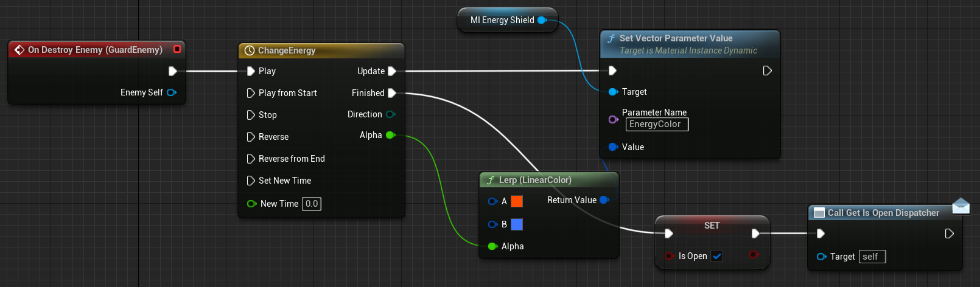Screen dimensions: 980x287
Task: Click the Lerp B input pin
Action: 492,224
